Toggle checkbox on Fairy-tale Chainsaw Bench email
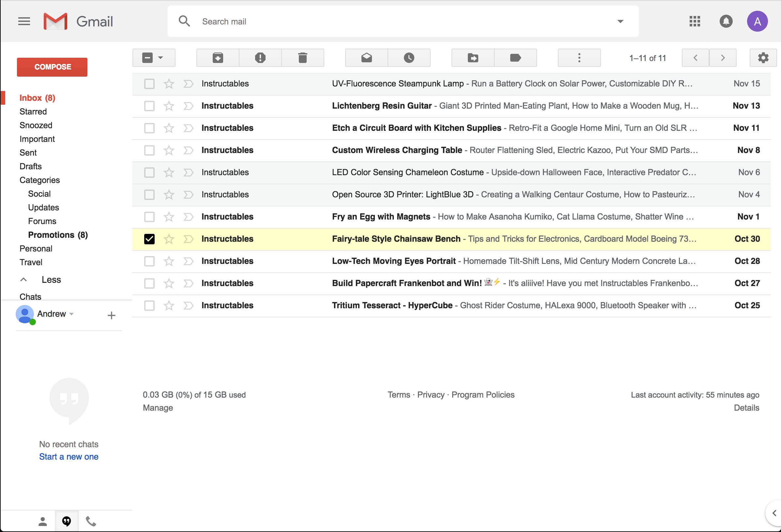This screenshot has width=781, height=532. [148, 239]
